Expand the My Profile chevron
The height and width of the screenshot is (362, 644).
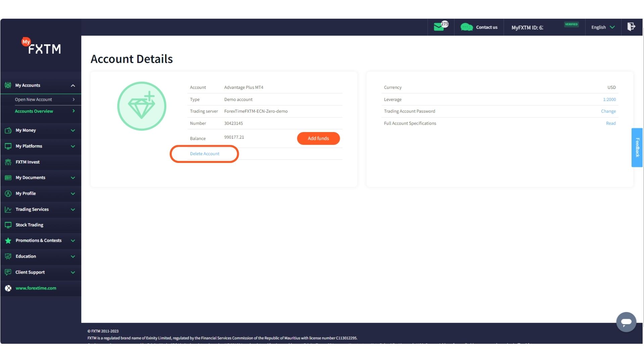pyautogui.click(x=73, y=194)
